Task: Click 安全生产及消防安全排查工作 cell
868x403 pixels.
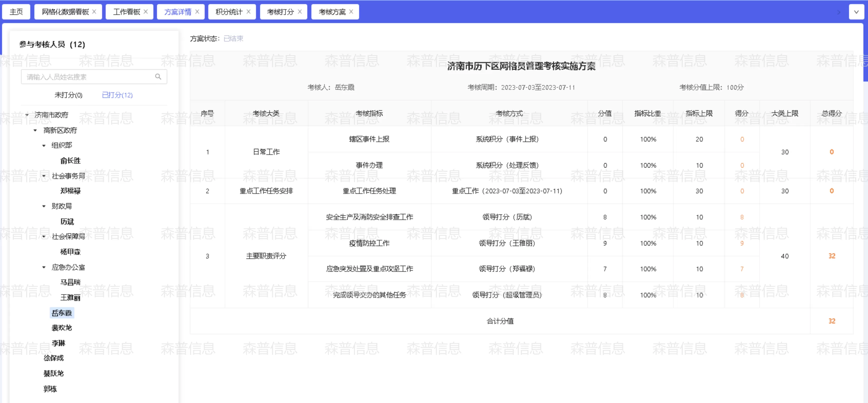Action: pos(369,217)
